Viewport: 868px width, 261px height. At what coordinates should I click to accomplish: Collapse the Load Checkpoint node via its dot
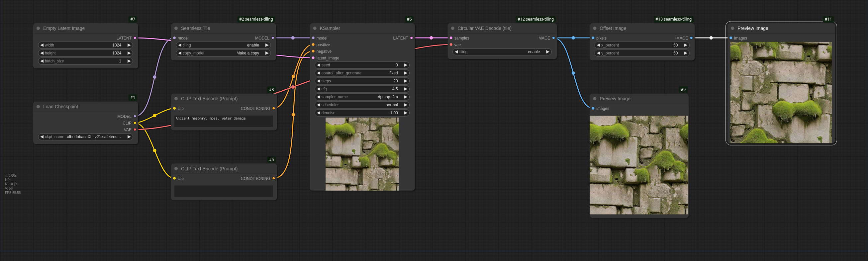pos(38,106)
